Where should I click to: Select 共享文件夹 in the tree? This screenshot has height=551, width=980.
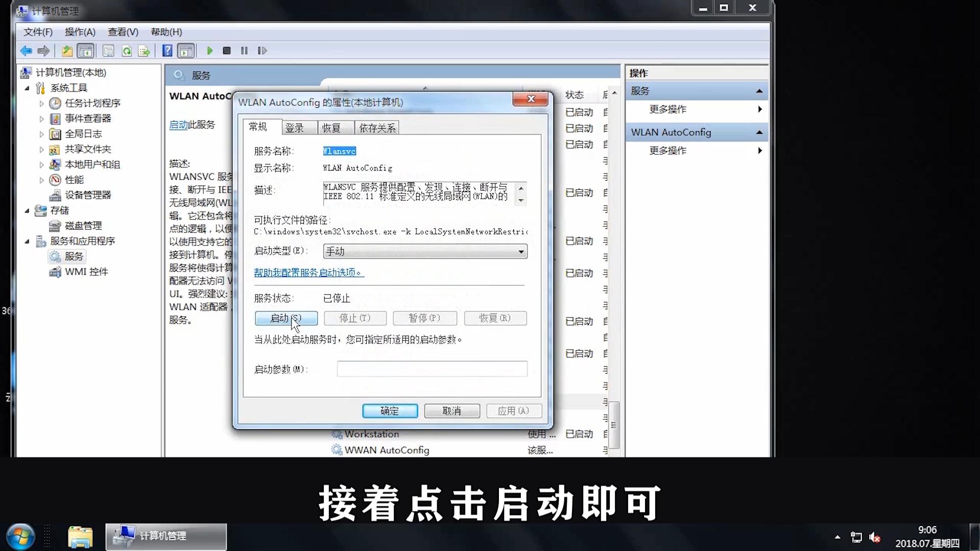pyautogui.click(x=88, y=149)
